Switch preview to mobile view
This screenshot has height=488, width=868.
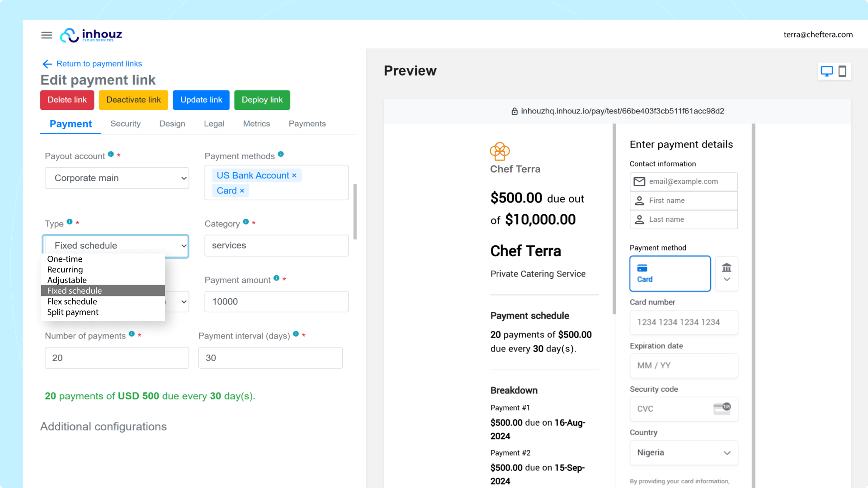(842, 71)
